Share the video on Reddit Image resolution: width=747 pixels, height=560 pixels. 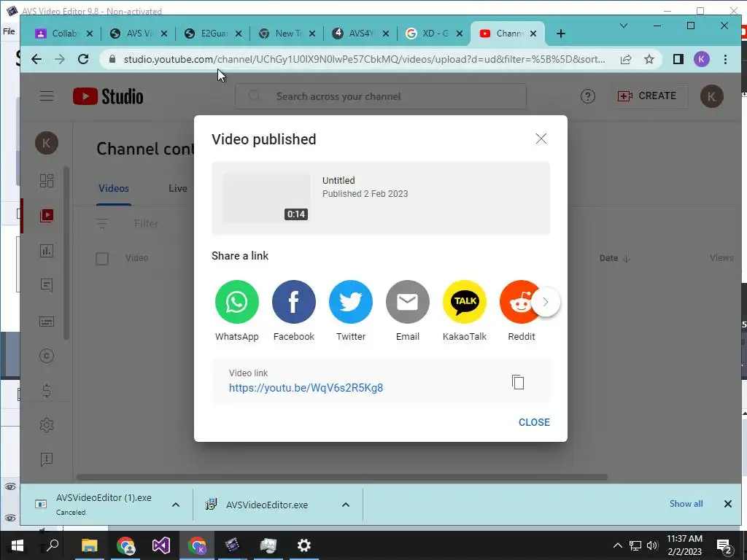point(517,302)
